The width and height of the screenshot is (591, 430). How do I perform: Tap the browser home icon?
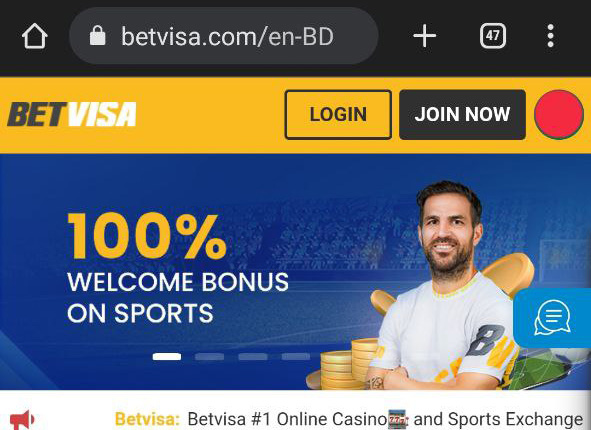pyautogui.click(x=35, y=36)
